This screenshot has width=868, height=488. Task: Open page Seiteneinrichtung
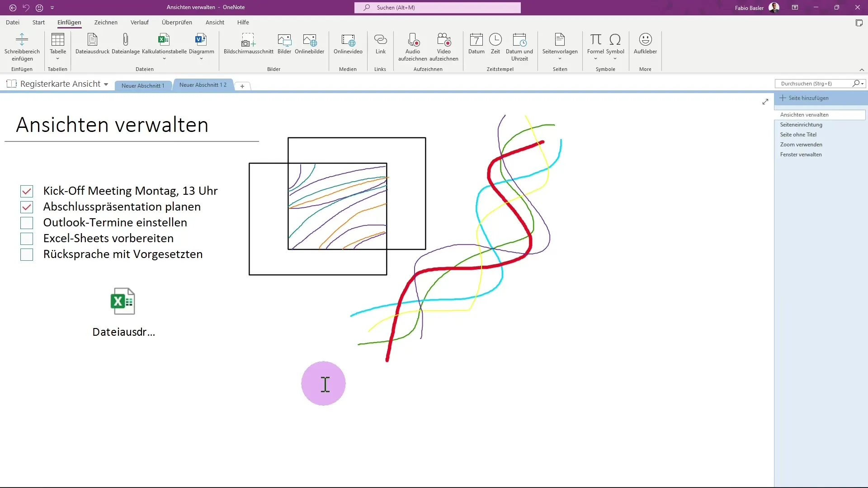801,125
